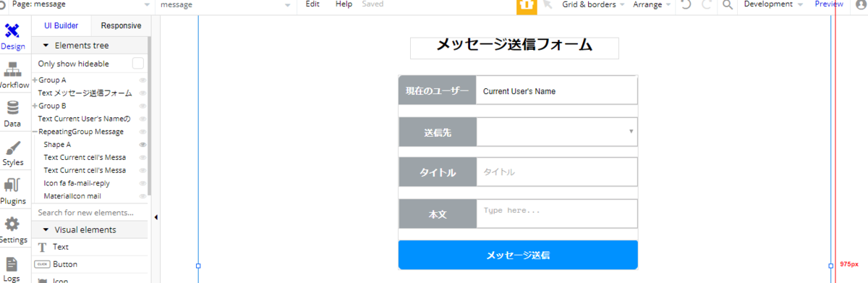Viewport: 868px width, 283px height.
Task: Collapse the Elements tree section
Action: (x=46, y=46)
